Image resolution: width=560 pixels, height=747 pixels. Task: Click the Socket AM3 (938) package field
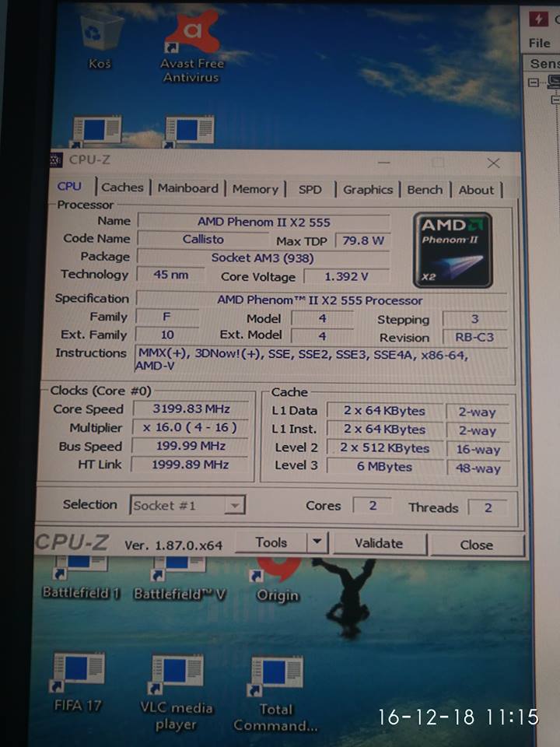pos(263,258)
